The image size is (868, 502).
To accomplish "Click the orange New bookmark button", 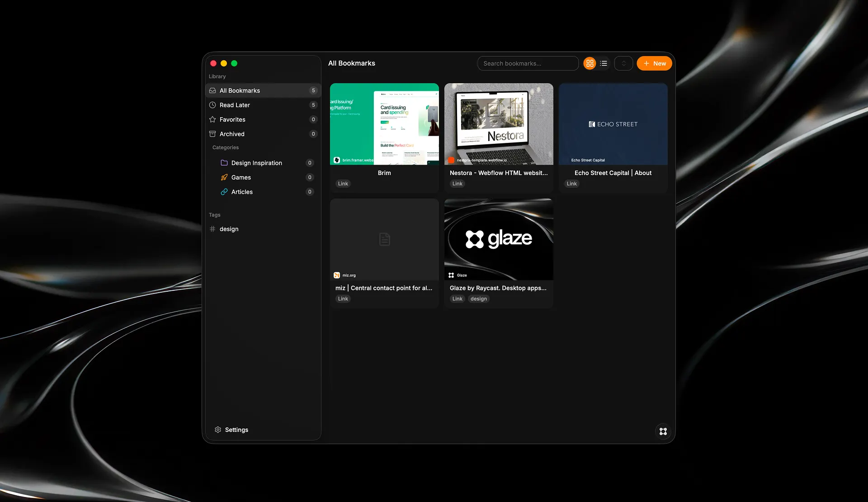I will (654, 63).
